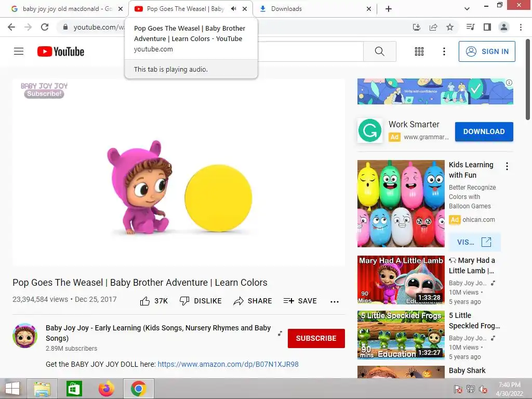Open the SHARE options for the video
Image resolution: width=532 pixels, height=399 pixels.
253,301
